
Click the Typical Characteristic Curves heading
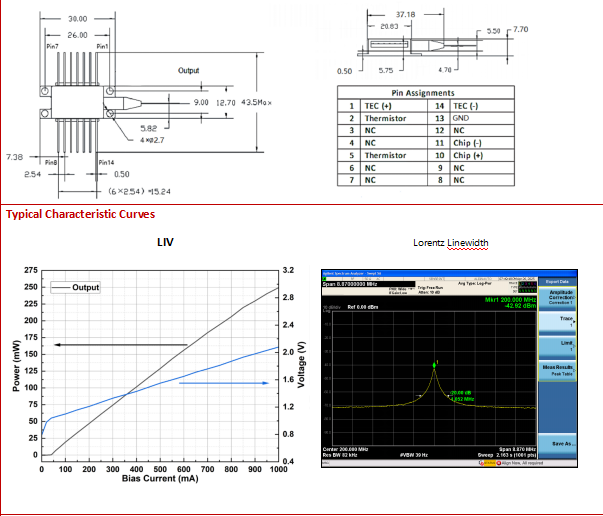coord(80,214)
